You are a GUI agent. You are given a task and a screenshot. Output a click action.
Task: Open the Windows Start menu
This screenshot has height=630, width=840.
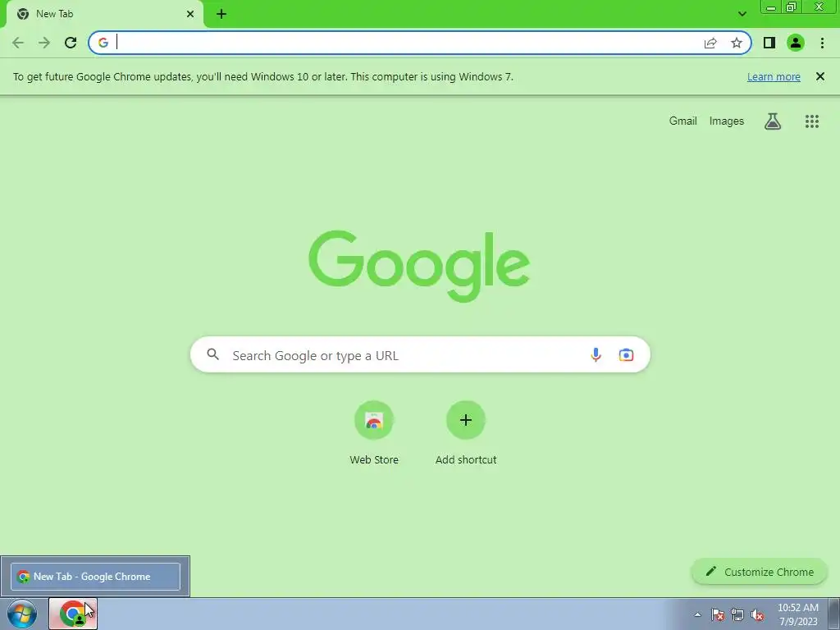pyautogui.click(x=22, y=614)
